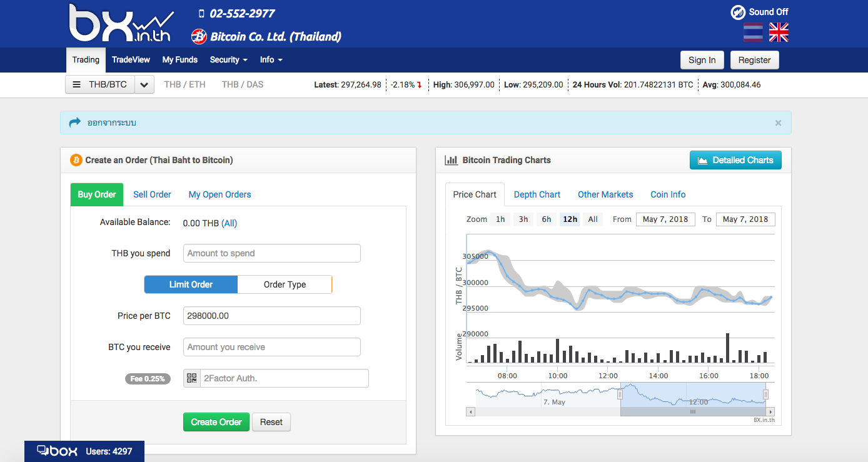Go to My Funds page
Viewport: 868px width, 462px height.
[x=180, y=60]
